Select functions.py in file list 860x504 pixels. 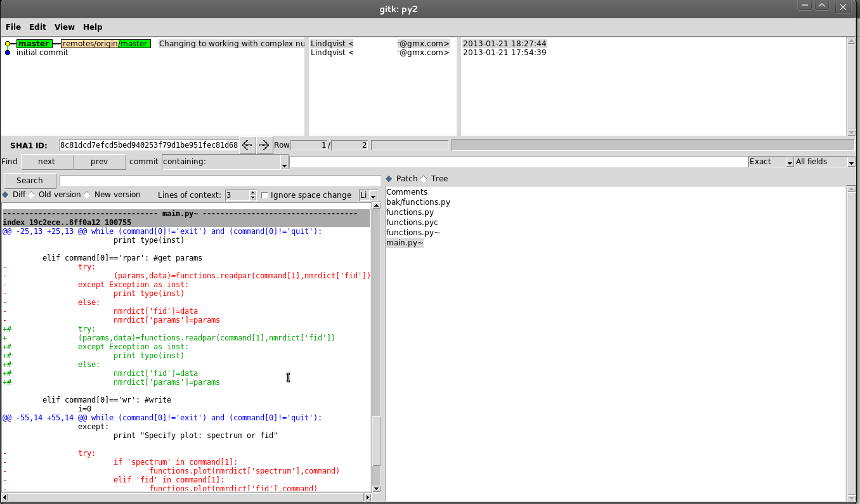[x=410, y=212]
